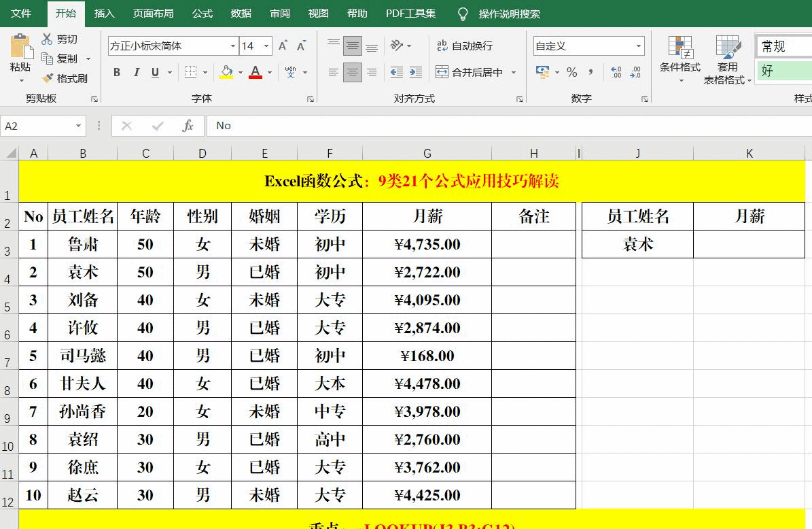Switch to the 插入 ribbon tab

click(x=103, y=13)
